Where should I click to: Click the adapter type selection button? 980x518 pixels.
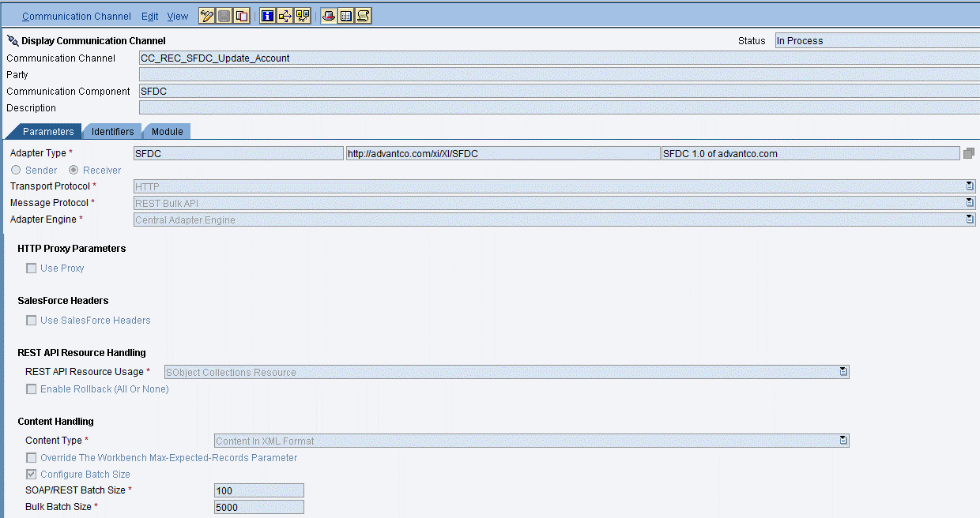pos(969,152)
